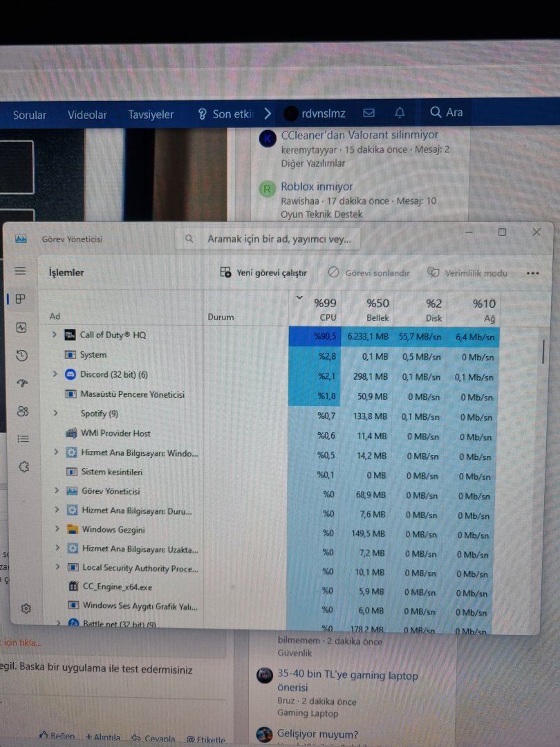Expand the Discord (32 bit) process group

(x=55, y=374)
